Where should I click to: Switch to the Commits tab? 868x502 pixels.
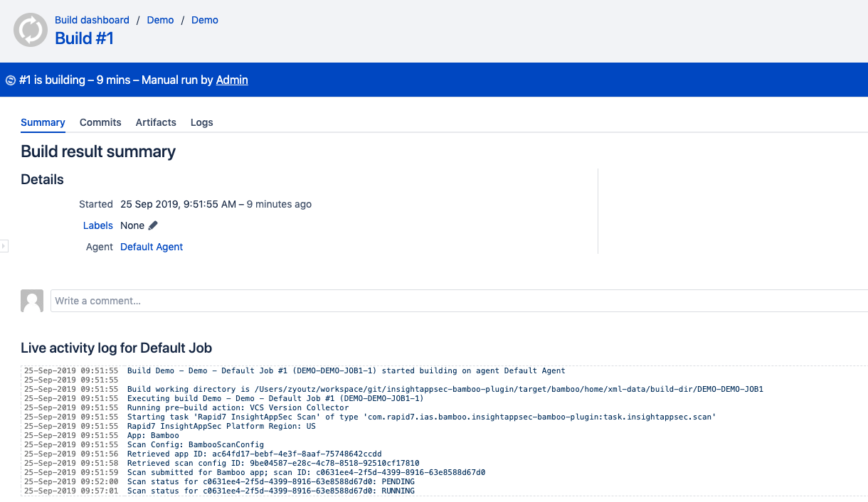[100, 122]
